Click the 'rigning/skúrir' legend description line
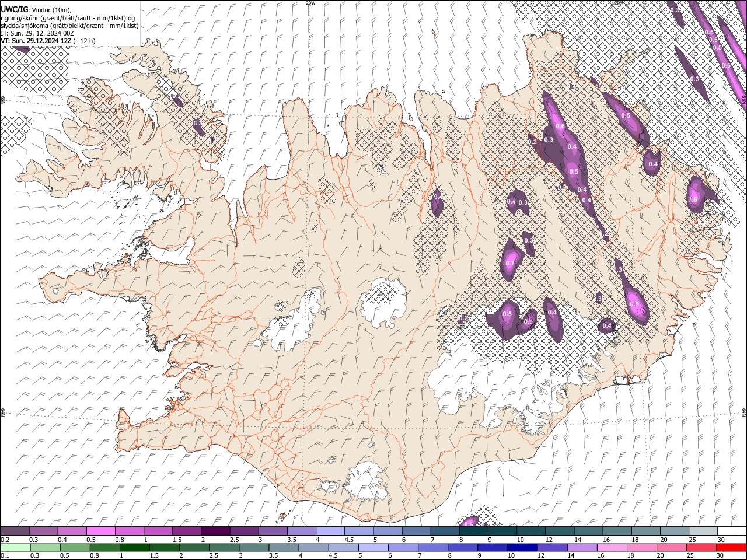 pyautogui.click(x=68, y=18)
